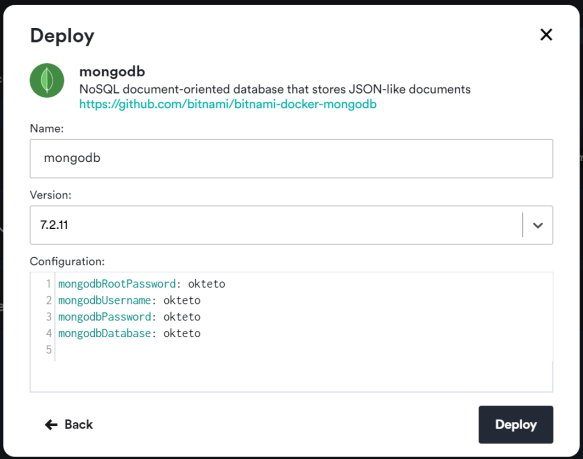This screenshot has width=583, height=459.
Task: Click the Back arrow button
Action: 68,424
